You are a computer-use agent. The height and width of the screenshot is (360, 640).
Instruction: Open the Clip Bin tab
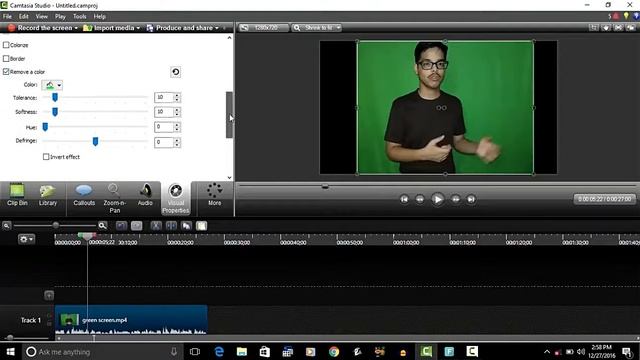click(x=17, y=195)
